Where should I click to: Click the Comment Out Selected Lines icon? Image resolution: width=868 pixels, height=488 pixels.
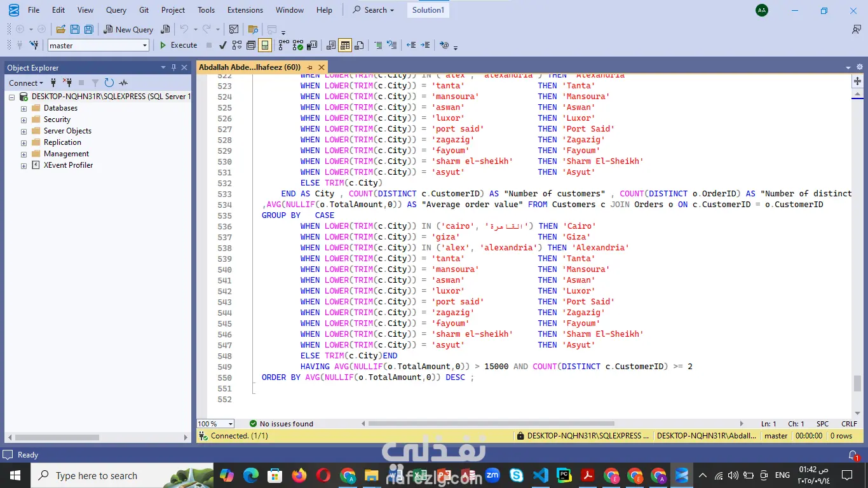[x=378, y=45]
